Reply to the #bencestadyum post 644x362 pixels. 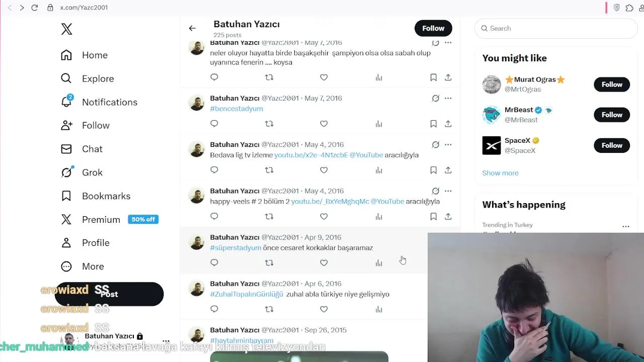tap(214, 124)
